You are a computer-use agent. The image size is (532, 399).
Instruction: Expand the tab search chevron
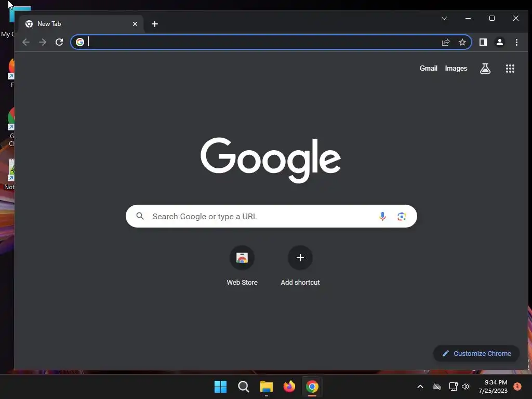[x=444, y=18]
